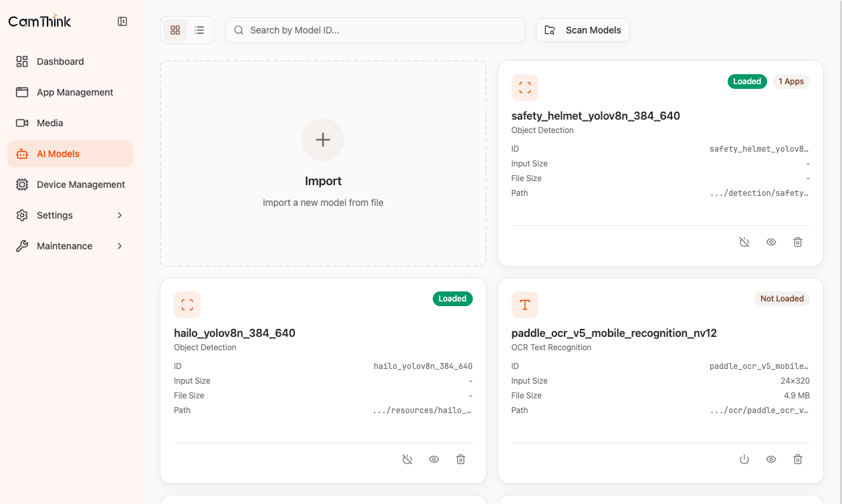Delete the hailo_yolov8n_384_640 model
Screen dimensions: 842x504
(x=461, y=459)
